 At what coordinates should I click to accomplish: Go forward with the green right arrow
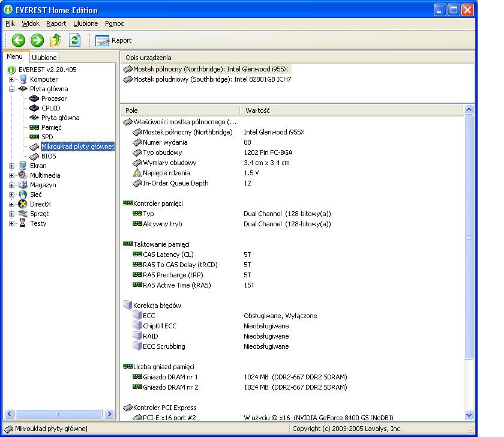(x=37, y=40)
